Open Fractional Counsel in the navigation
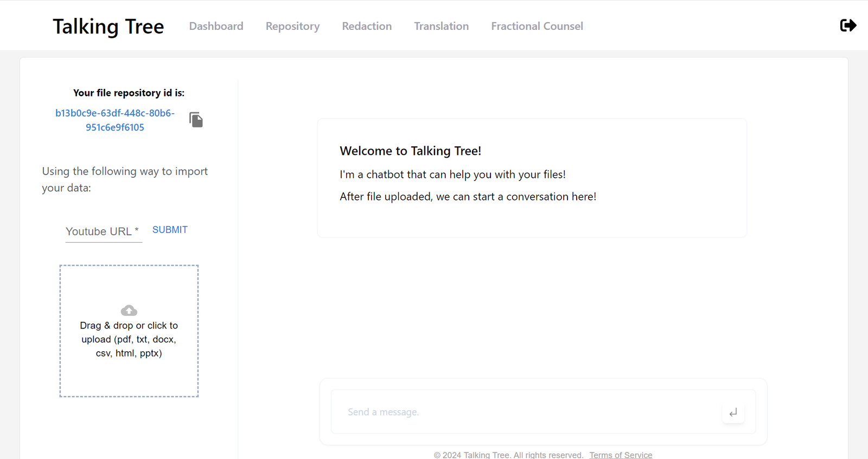Viewport: 868px width, 459px height. (537, 26)
